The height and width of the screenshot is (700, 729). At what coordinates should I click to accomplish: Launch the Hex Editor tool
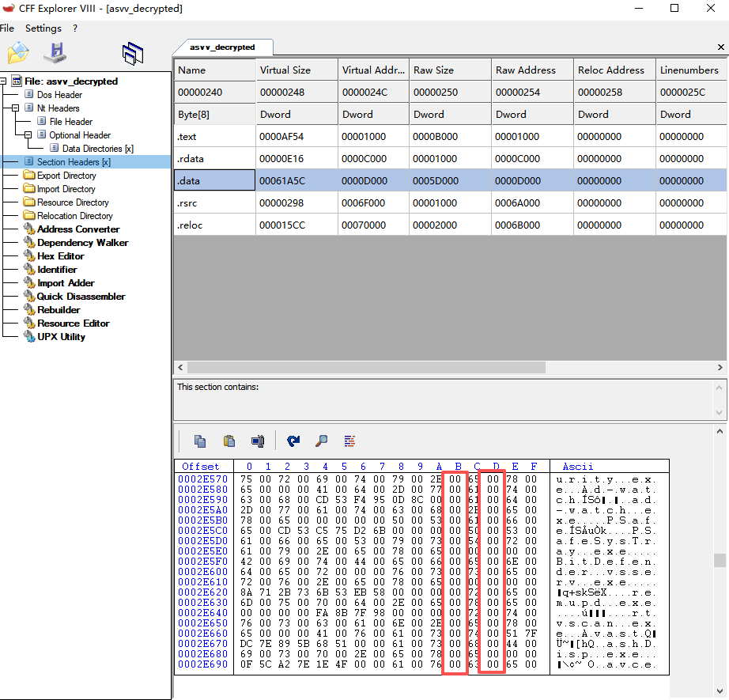pyautogui.click(x=60, y=256)
